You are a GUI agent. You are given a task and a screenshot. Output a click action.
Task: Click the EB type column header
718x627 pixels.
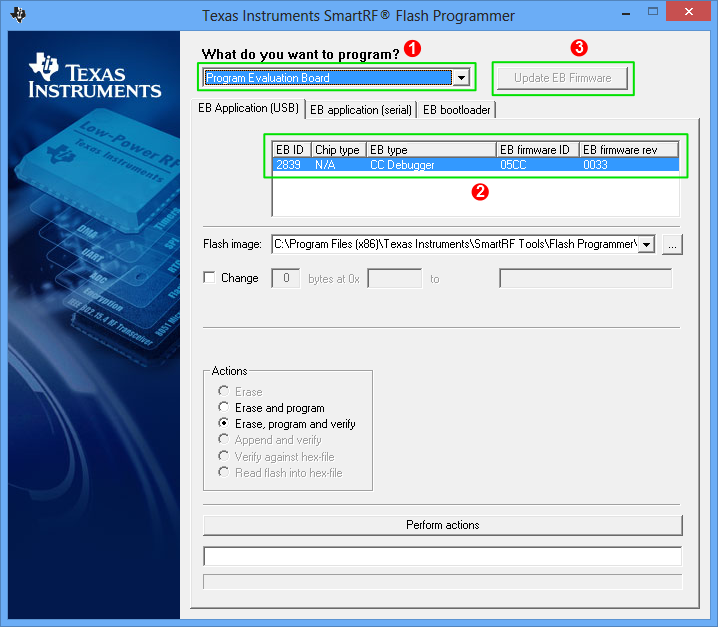click(430, 150)
